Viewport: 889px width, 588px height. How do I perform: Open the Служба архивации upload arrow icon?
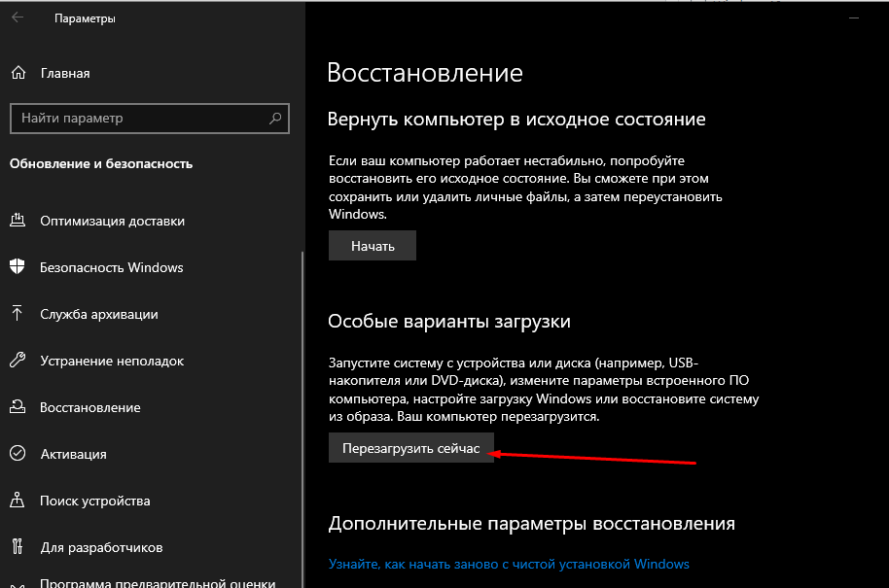click(x=18, y=314)
